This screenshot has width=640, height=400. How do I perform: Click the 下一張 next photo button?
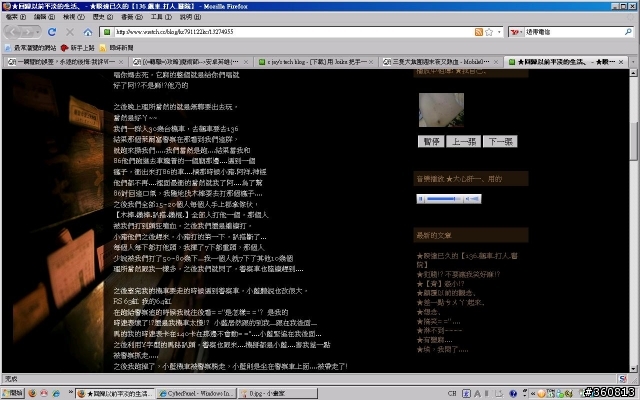point(500,141)
